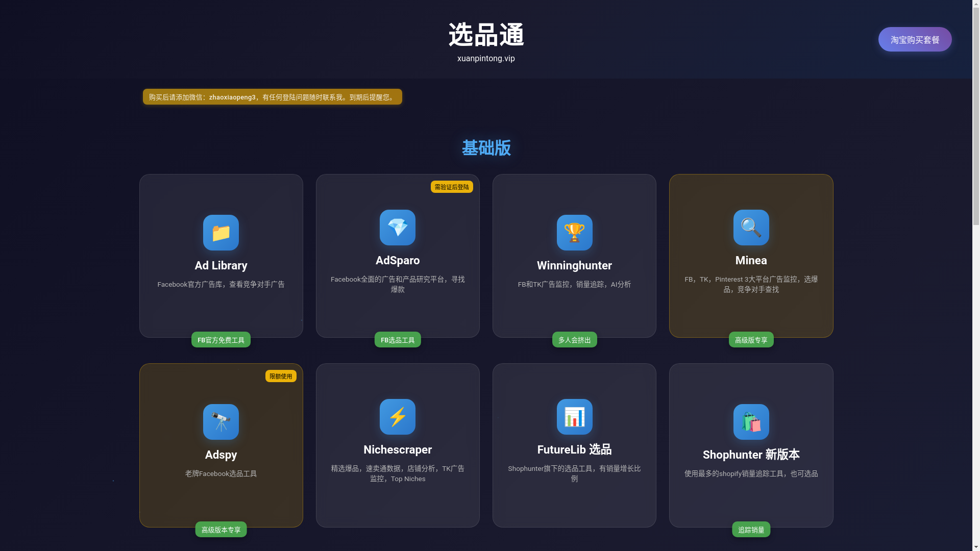
Task: Open the FutureLib 选品 title
Action: (x=574, y=449)
